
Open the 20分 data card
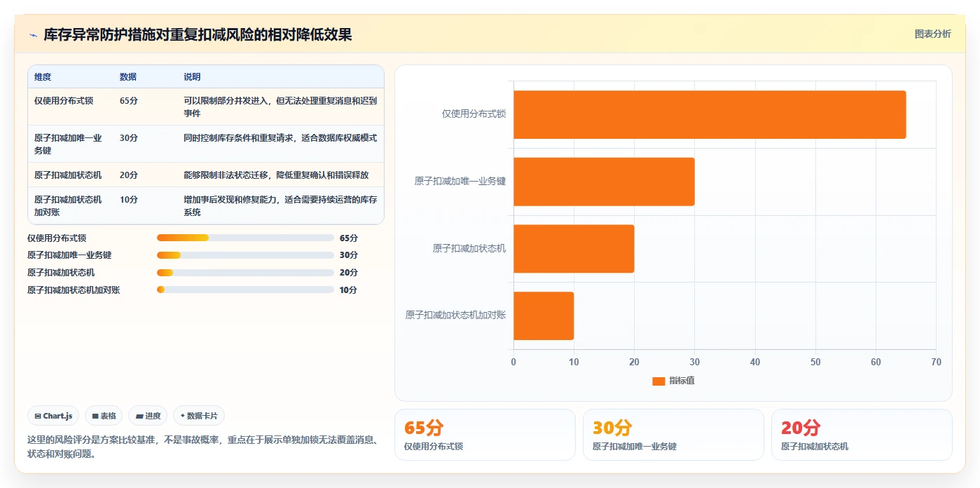pos(862,435)
